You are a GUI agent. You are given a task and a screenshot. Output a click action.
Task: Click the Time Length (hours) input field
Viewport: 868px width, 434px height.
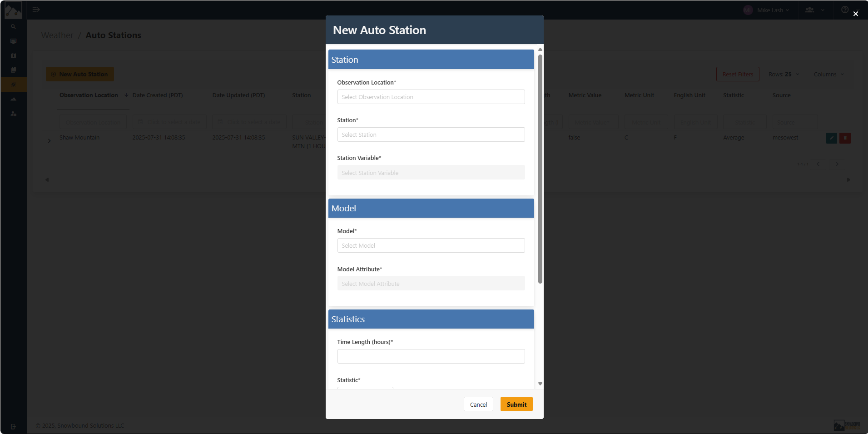[431, 356]
